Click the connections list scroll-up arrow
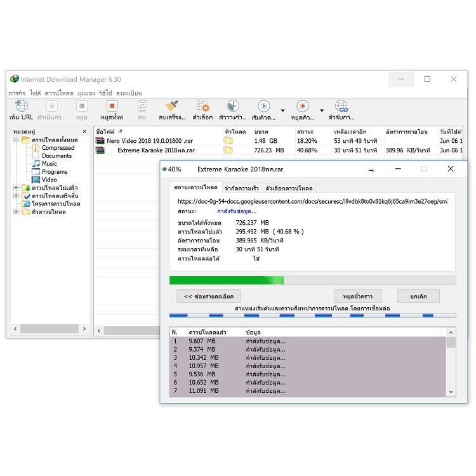This screenshot has height=476, width=476. (x=451, y=333)
